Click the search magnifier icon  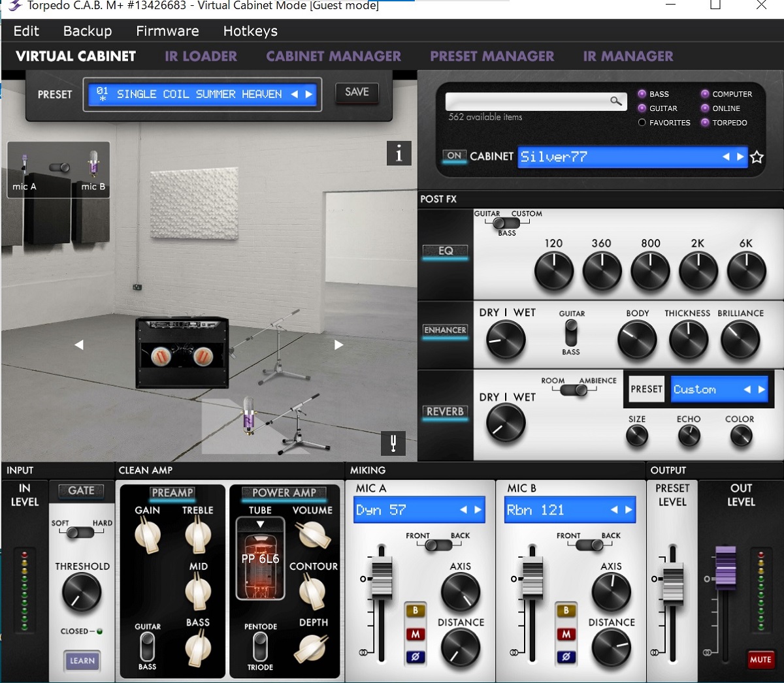click(x=615, y=101)
